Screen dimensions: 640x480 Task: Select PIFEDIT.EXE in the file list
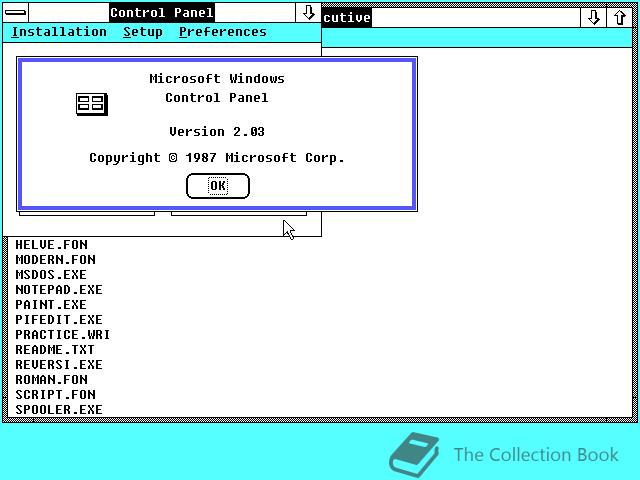point(59,320)
